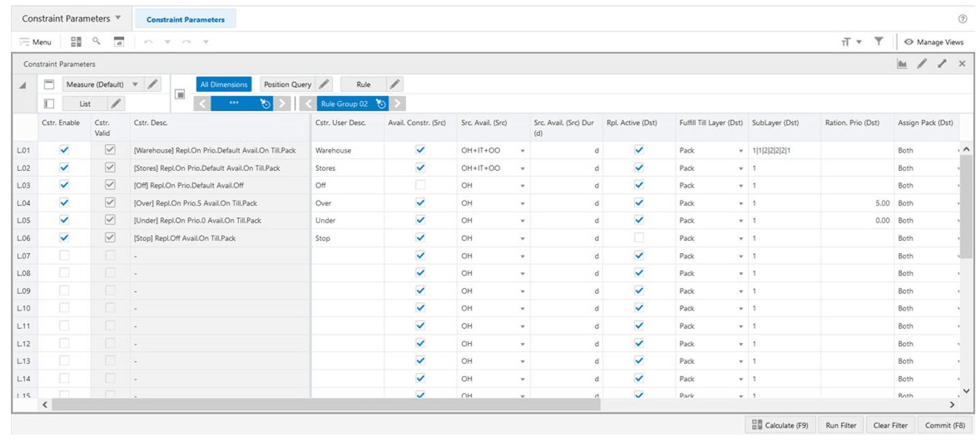The height and width of the screenshot is (441, 980).
Task: Uncheck Cstr. Enable for row L.01
Action: [64, 150]
